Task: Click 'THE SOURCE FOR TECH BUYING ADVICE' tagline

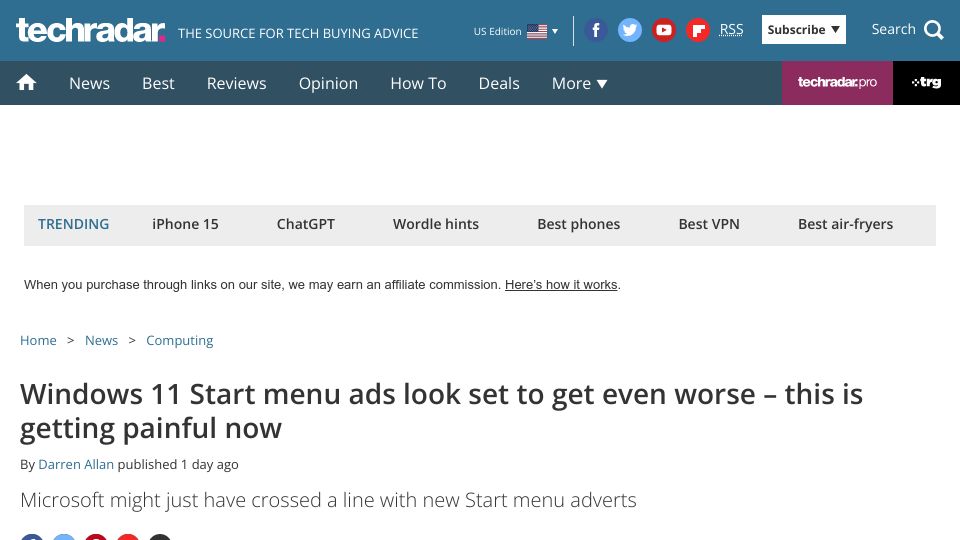Action: (298, 33)
